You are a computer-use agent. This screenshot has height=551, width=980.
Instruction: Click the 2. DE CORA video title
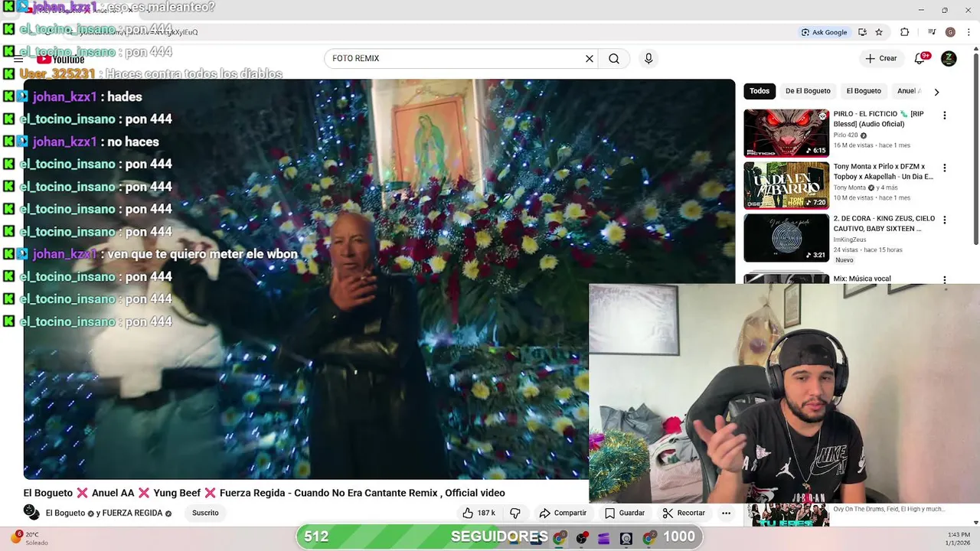tap(884, 223)
